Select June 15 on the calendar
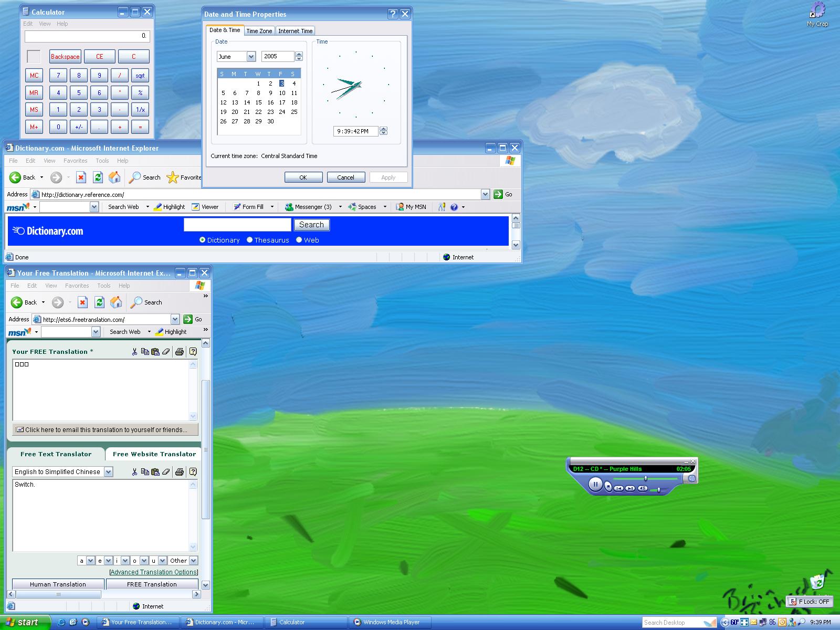 tap(259, 102)
